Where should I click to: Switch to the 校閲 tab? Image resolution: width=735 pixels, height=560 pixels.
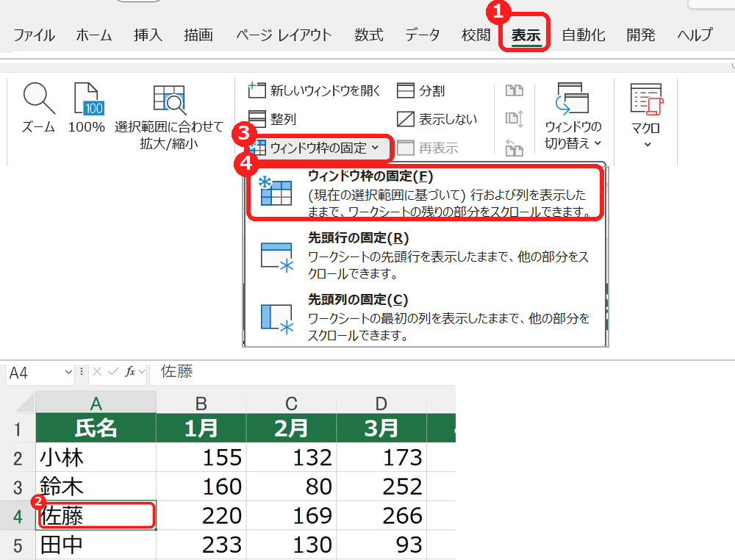(476, 35)
